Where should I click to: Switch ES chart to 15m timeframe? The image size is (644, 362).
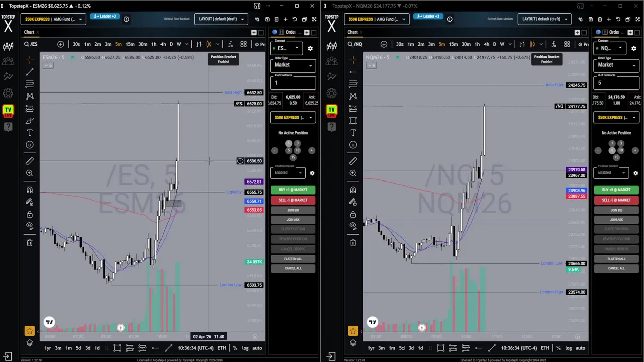130,44
